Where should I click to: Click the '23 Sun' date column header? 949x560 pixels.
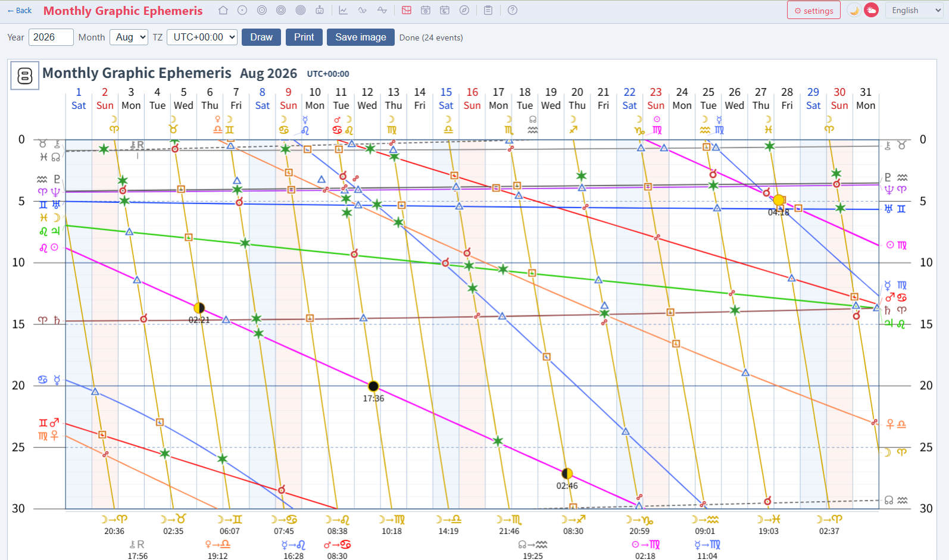coord(655,99)
